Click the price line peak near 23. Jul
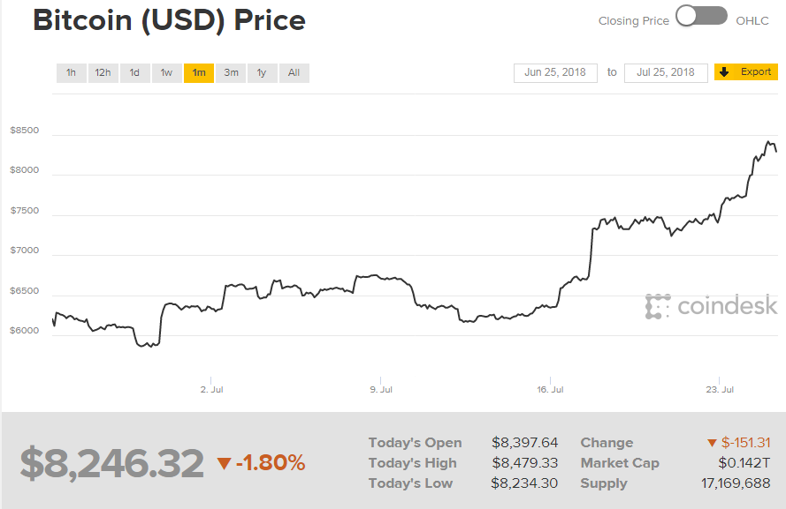Viewport: 786px width, 509px height. 769,142
